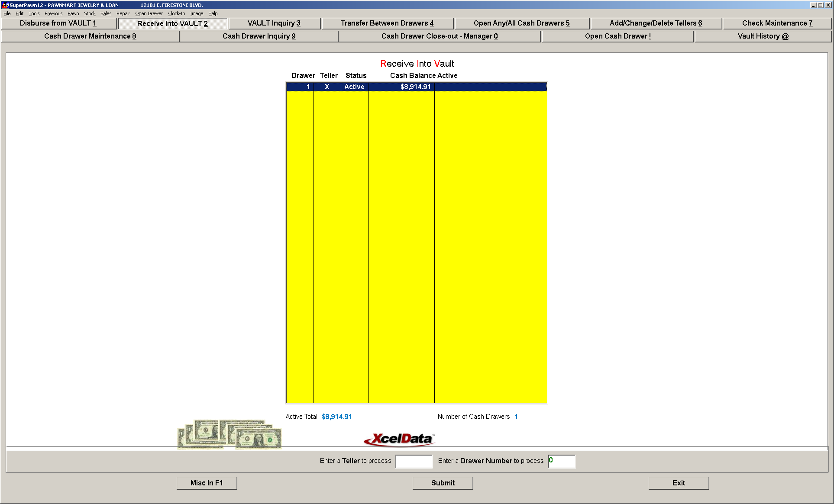Viewport: 834px width, 504px height.
Task: Open Transfer Between Drawers 4 tab
Action: [x=387, y=23]
